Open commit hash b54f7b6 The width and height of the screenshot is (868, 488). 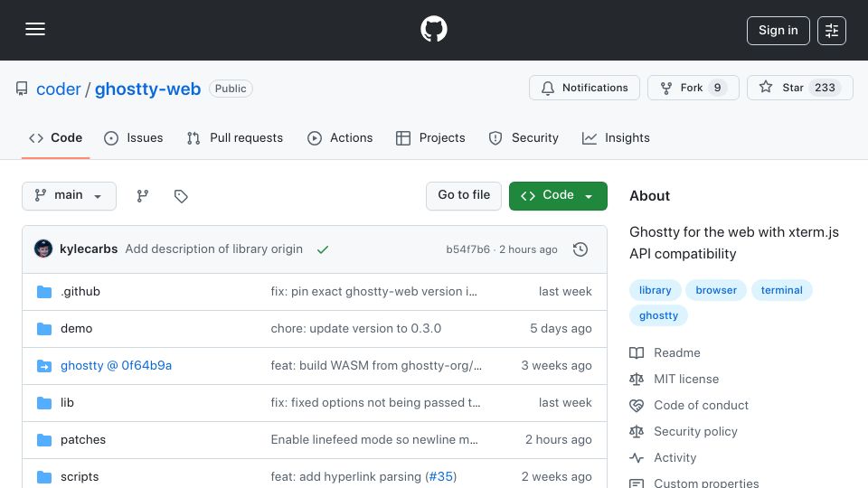467,249
